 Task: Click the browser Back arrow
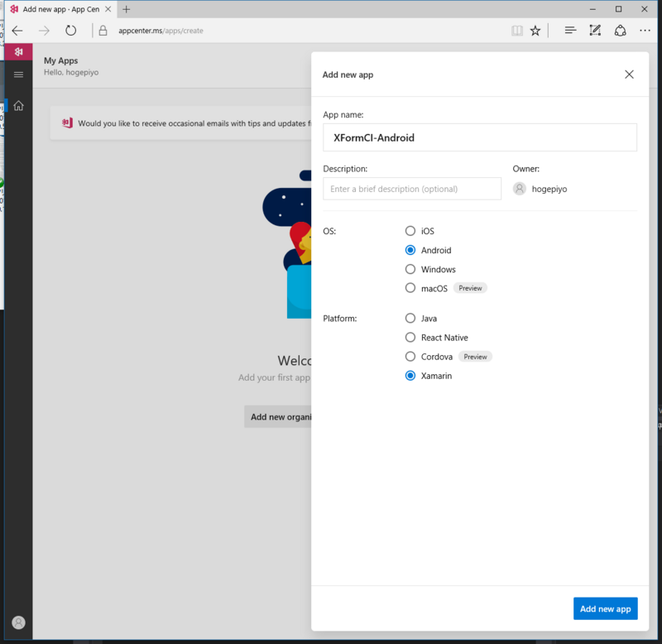(17, 31)
